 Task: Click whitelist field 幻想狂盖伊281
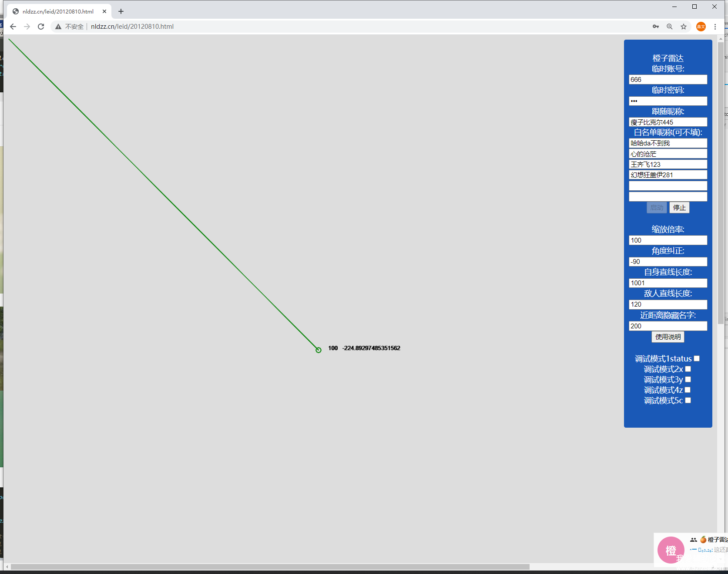click(x=668, y=175)
